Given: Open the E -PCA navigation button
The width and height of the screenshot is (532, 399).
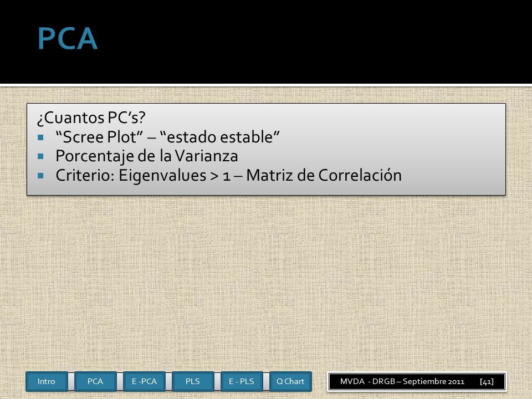Looking at the screenshot, I should 144,381.
